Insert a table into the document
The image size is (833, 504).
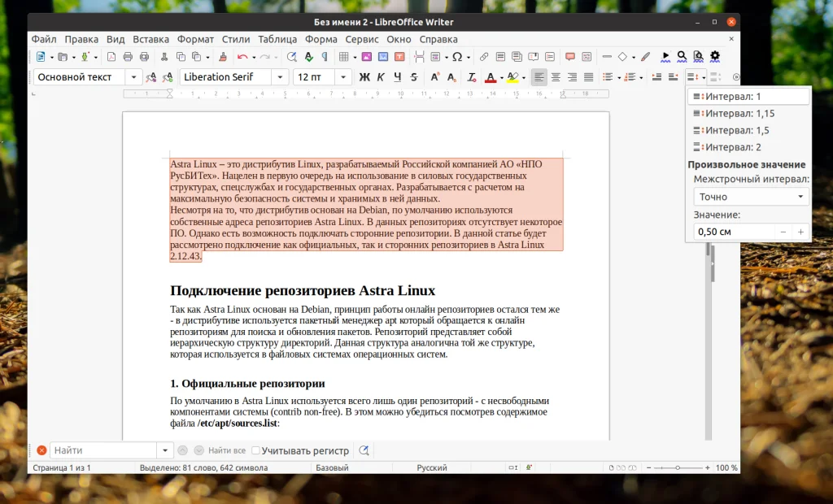tap(343, 56)
